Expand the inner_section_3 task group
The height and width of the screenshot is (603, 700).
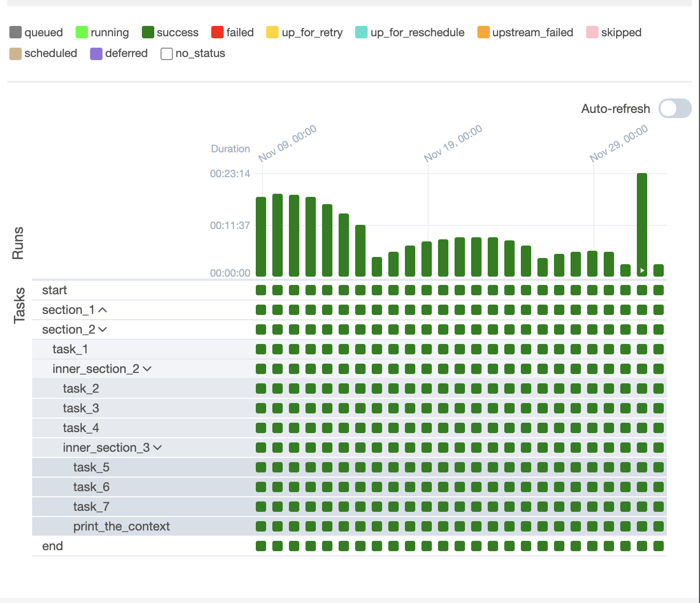(158, 447)
